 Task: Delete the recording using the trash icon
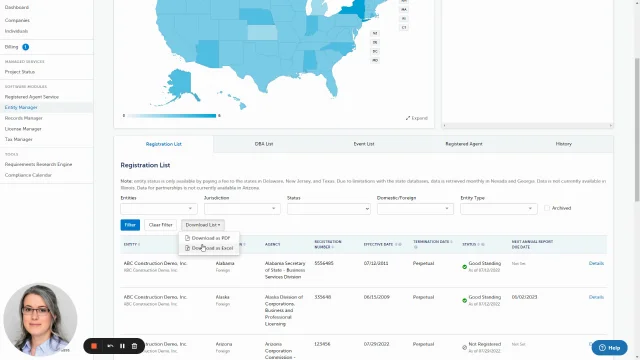coord(134,346)
